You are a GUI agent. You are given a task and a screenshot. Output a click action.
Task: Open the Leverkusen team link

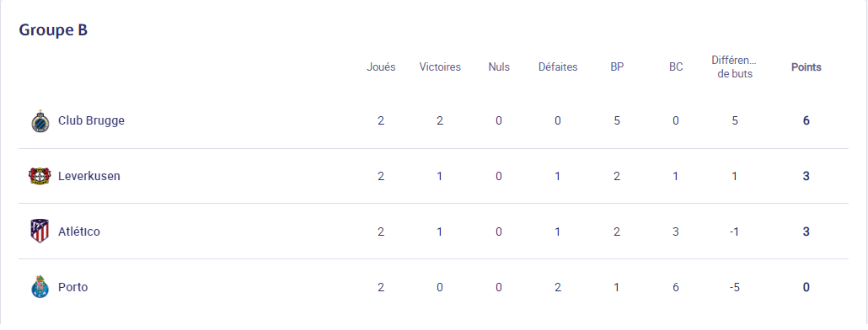[89, 176]
